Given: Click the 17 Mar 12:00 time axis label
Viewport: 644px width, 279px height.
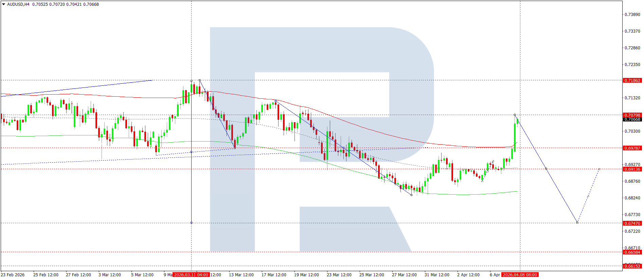Looking at the screenshot, I should (x=273, y=275).
